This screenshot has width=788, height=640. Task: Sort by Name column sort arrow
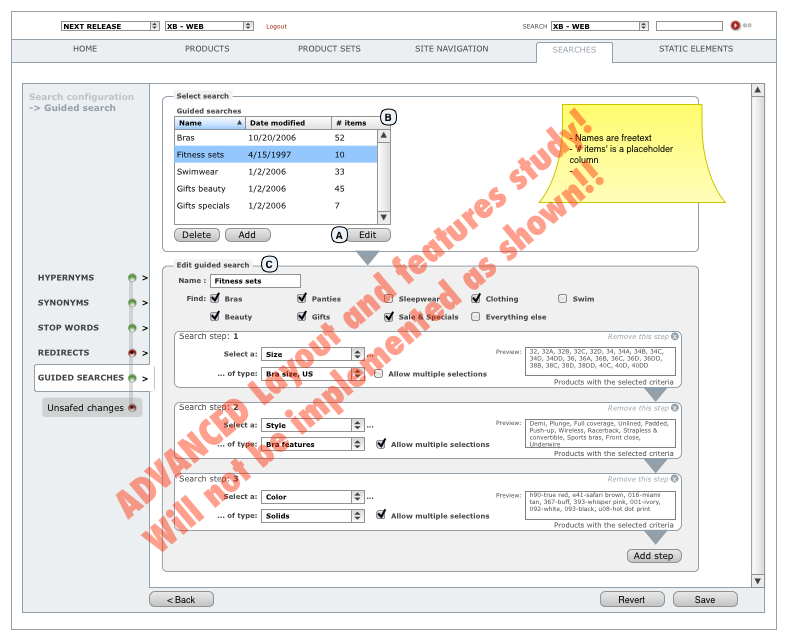pyautogui.click(x=239, y=123)
